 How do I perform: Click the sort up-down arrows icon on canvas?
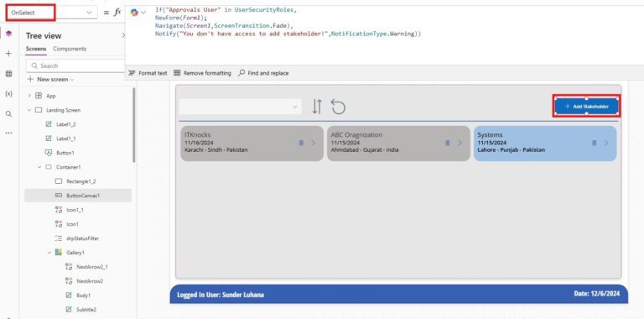tap(317, 107)
